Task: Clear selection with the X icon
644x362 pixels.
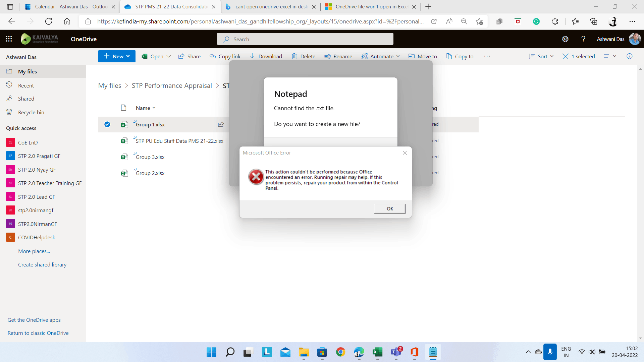Action: 565,56
